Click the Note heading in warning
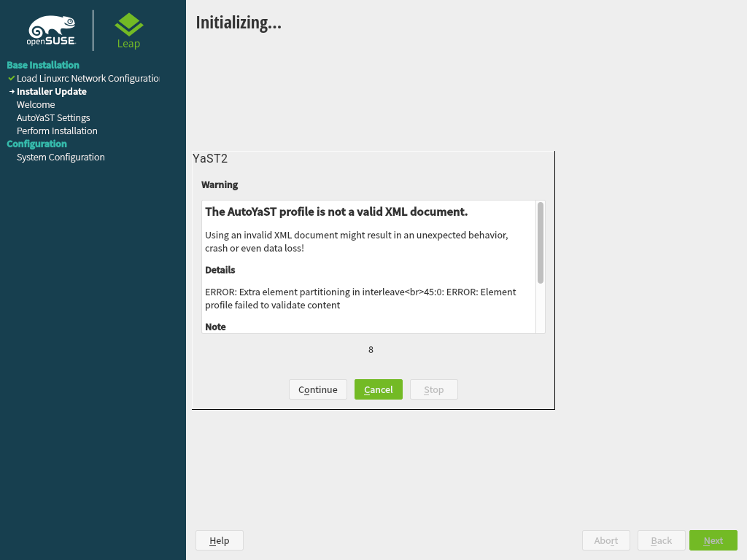Viewport: 747px width, 560px height. pyautogui.click(x=215, y=327)
